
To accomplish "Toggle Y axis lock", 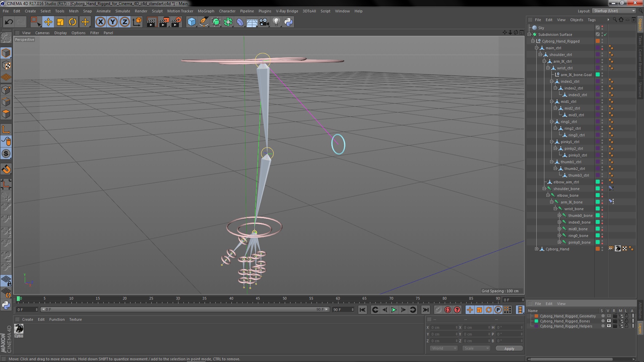I will point(113,22).
